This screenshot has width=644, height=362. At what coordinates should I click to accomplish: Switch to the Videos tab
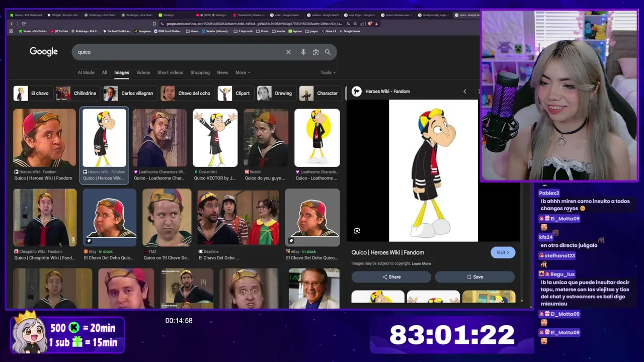[143, 72]
